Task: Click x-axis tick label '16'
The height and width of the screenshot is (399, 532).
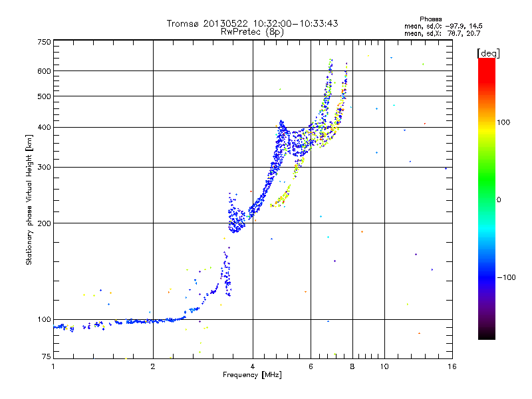Action: 452,366
